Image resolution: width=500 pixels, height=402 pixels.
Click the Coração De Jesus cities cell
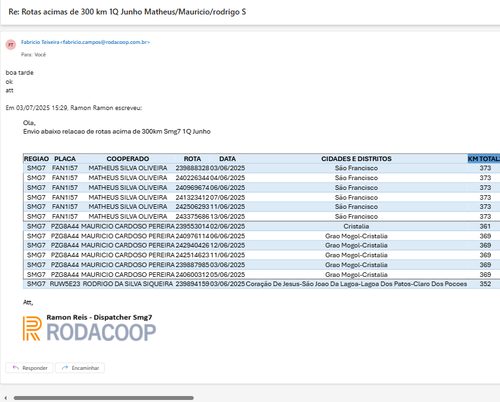tap(356, 284)
